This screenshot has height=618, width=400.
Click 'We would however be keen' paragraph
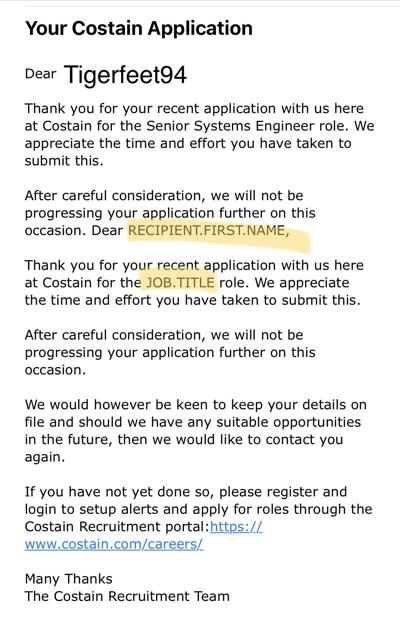click(195, 431)
